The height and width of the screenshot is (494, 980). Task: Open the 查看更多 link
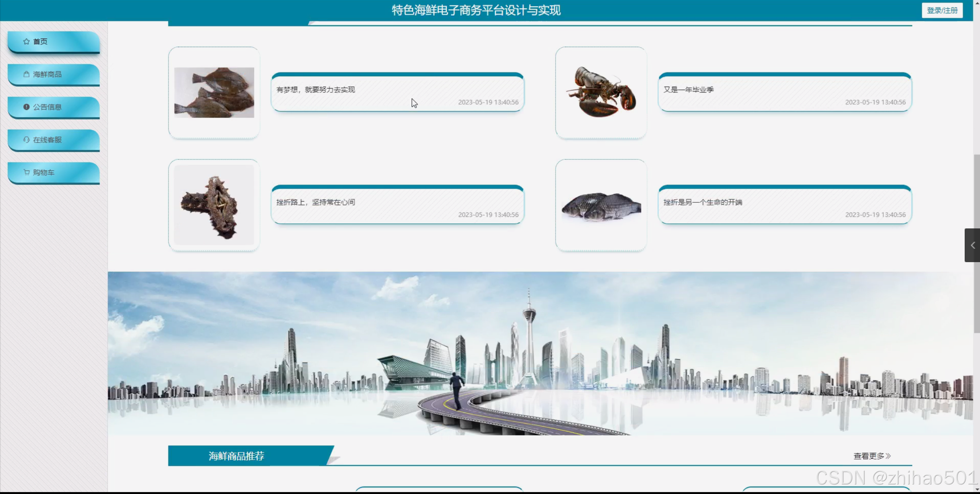pyautogui.click(x=869, y=456)
